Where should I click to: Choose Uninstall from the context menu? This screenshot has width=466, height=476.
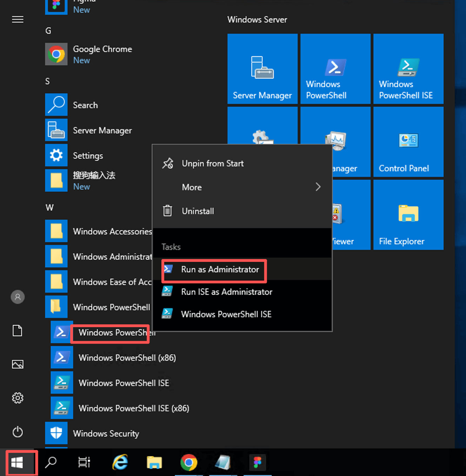tap(242, 211)
